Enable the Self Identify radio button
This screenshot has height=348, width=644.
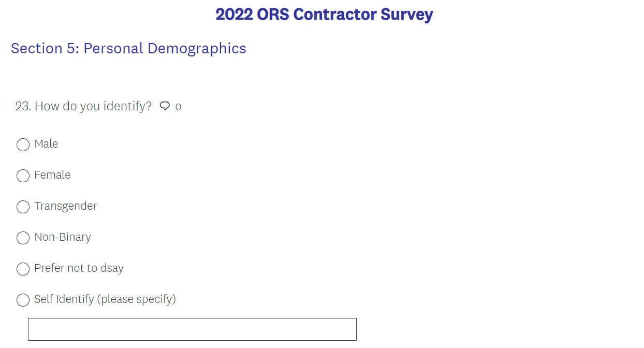(23, 300)
